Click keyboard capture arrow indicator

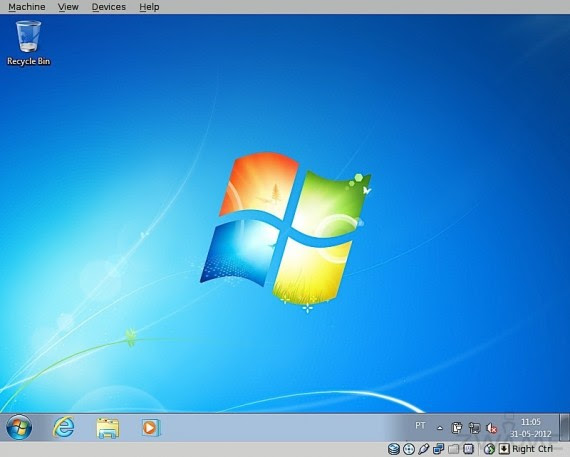pyautogui.click(x=504, y=449)
